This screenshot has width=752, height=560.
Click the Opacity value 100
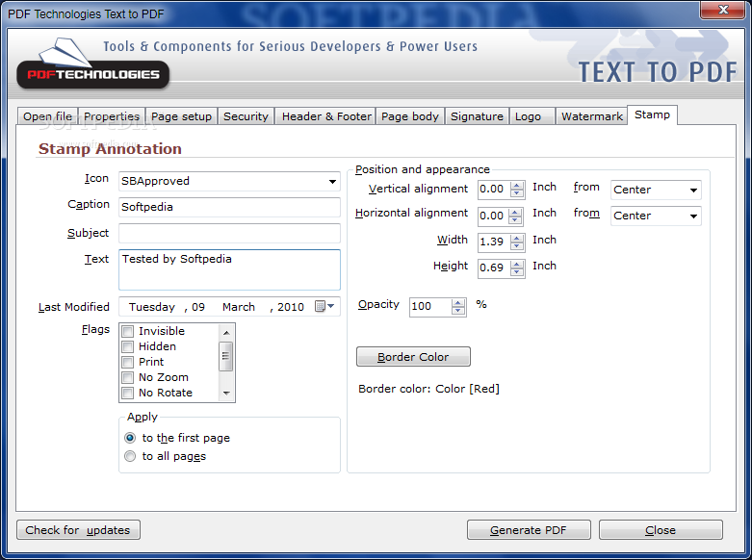tap(430, 306)
